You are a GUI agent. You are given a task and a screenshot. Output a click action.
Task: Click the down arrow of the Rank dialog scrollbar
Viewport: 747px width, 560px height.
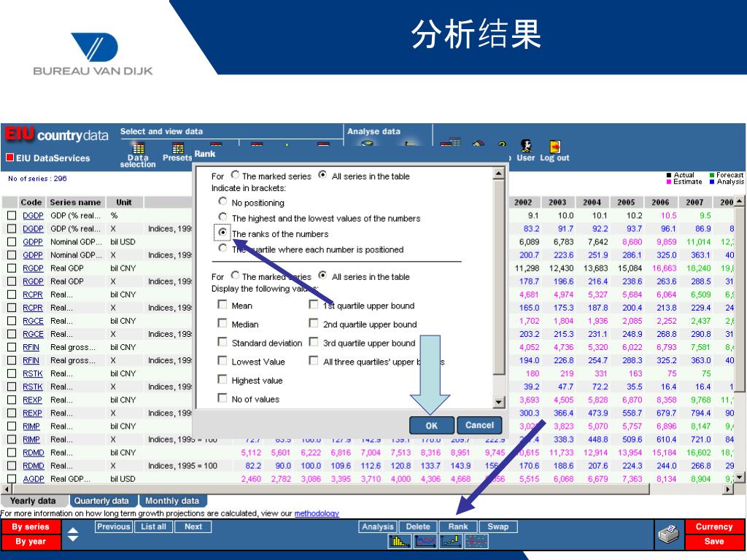(x=498, y=402)
